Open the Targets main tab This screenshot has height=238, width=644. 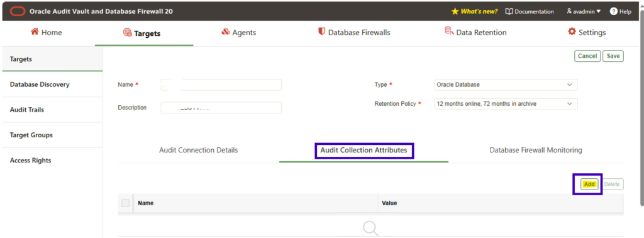[142, 33]
